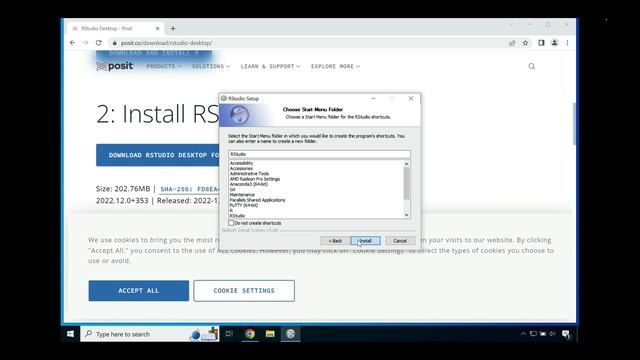Select AMD Radeon Pro Settings entry

(254, 179)
